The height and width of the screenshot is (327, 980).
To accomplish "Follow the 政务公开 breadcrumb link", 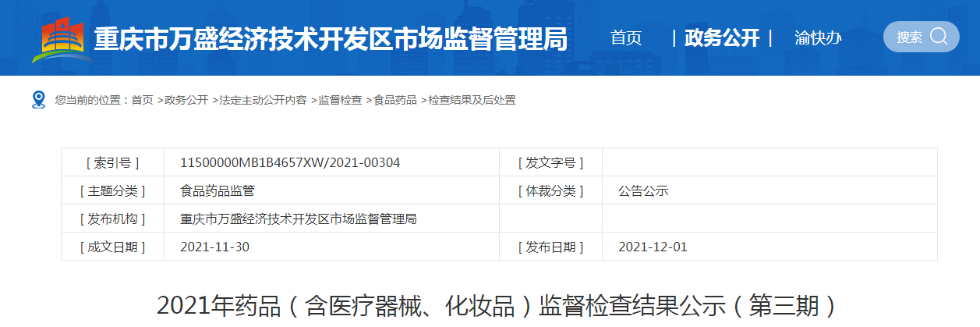I will [x=186, y=100].
